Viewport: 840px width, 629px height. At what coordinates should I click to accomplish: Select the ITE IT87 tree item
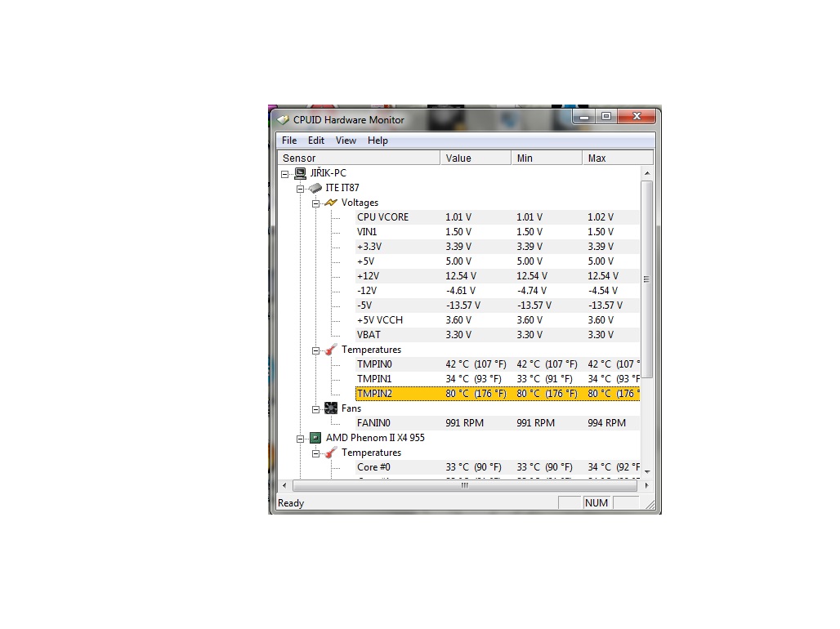(x=342, y=188)
